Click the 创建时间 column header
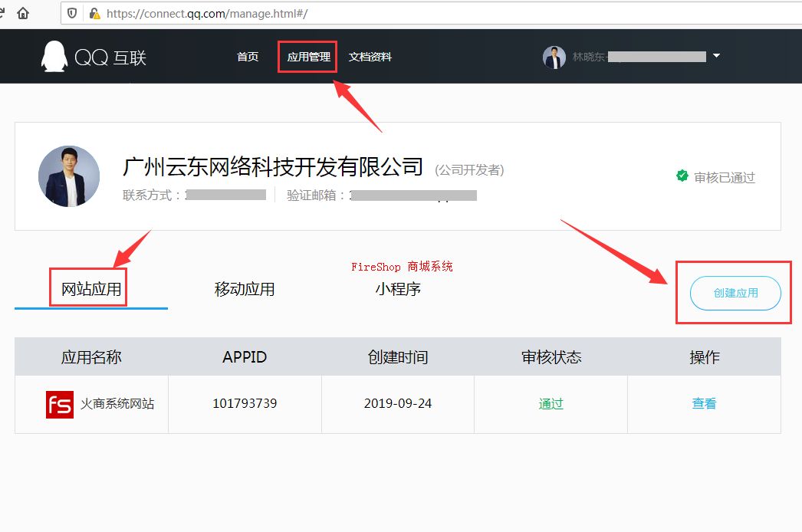The image size is (802, 532). pos(398,357)
